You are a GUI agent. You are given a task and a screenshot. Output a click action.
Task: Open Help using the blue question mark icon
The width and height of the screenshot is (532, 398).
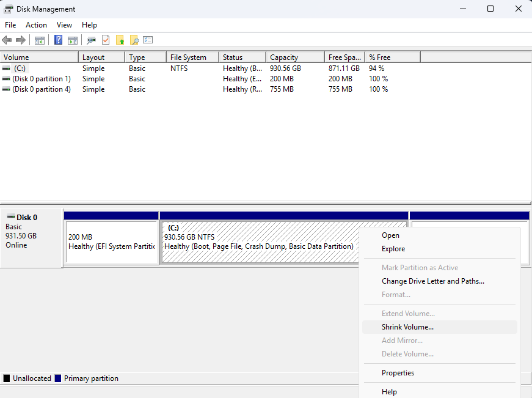pyautogui.click(x=58, y=40)
